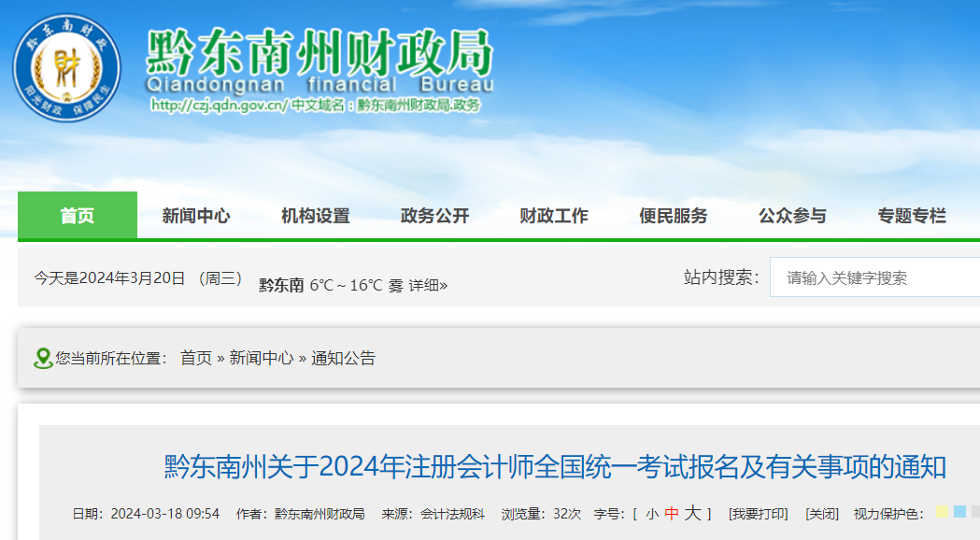Open the 首页 navigation tab
The width and height of the screenshot is (980, 540).
click(78, 216)
